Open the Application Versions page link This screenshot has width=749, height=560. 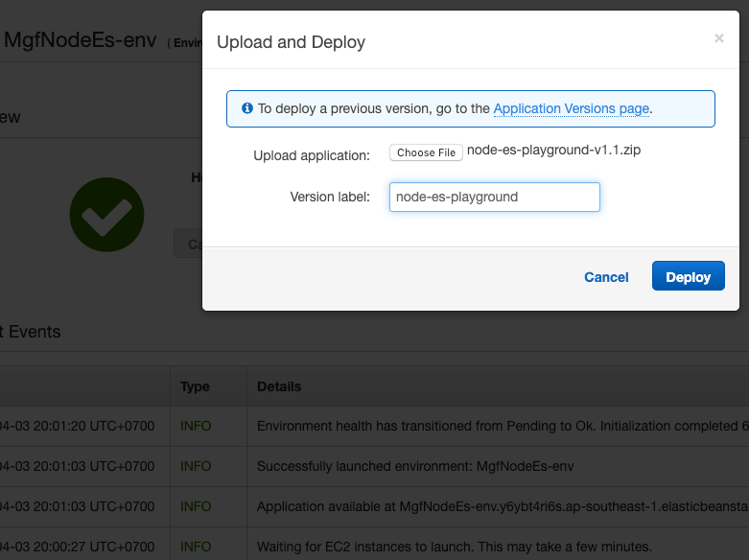[x=571, y=108]
